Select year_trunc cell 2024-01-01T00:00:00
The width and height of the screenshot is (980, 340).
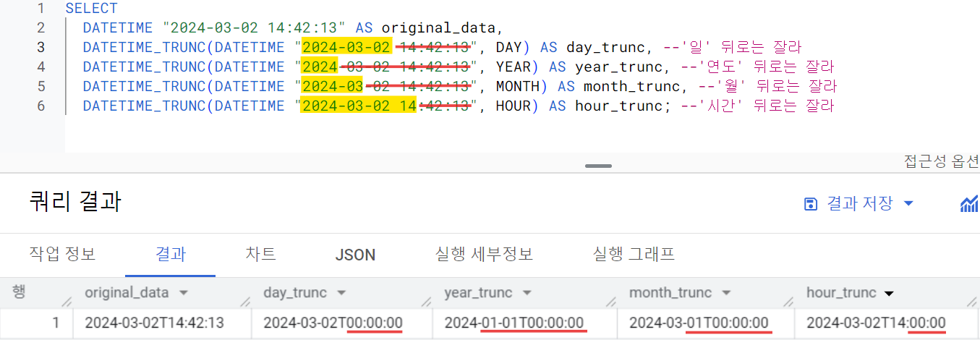(524, 323)
